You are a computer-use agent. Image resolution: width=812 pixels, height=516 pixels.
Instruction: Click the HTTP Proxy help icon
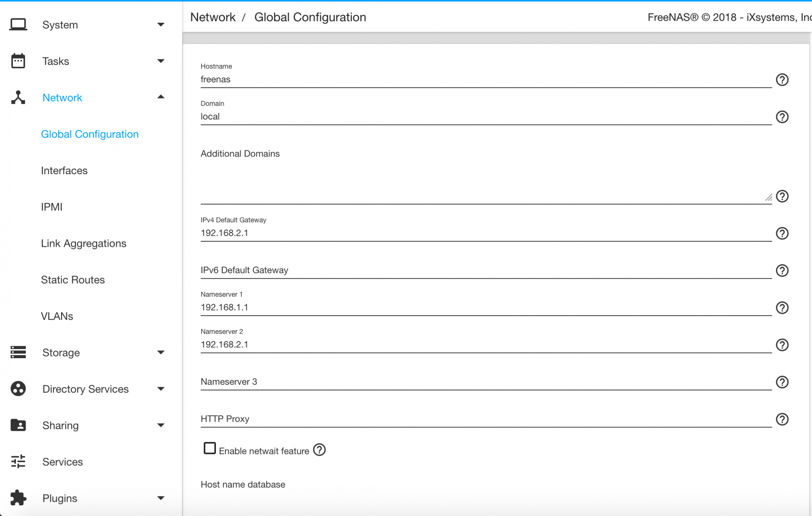click(782, 419)
